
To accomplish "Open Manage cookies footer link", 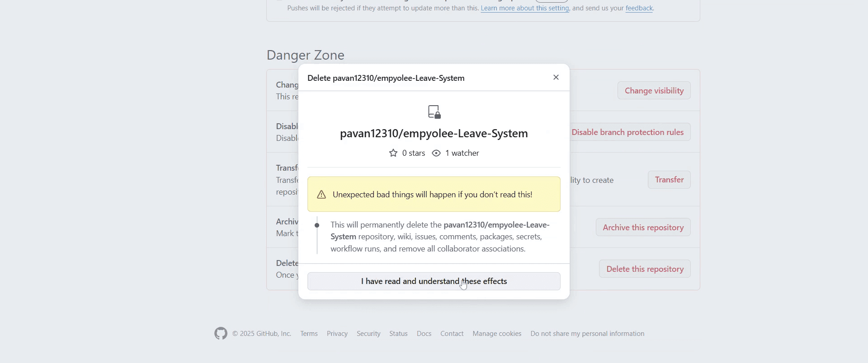I will (x=497, y=334).
